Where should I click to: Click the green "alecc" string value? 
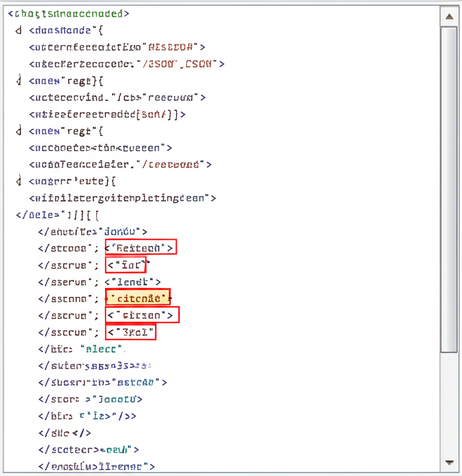pyautogui.click(x=101, y=349)
